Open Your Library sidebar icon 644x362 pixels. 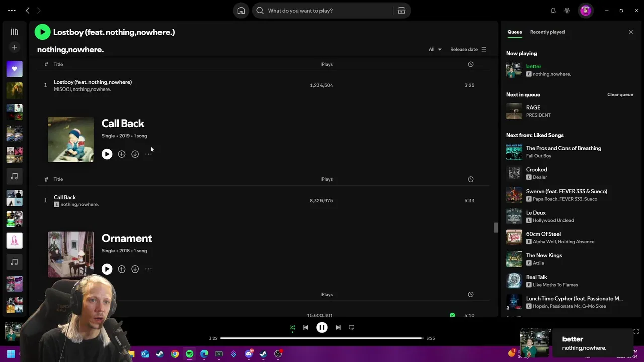[14, 32]
